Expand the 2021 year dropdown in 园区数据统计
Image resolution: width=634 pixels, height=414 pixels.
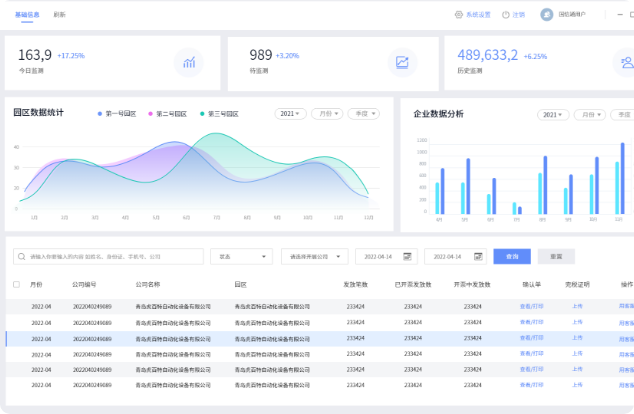tap(290, 114)
